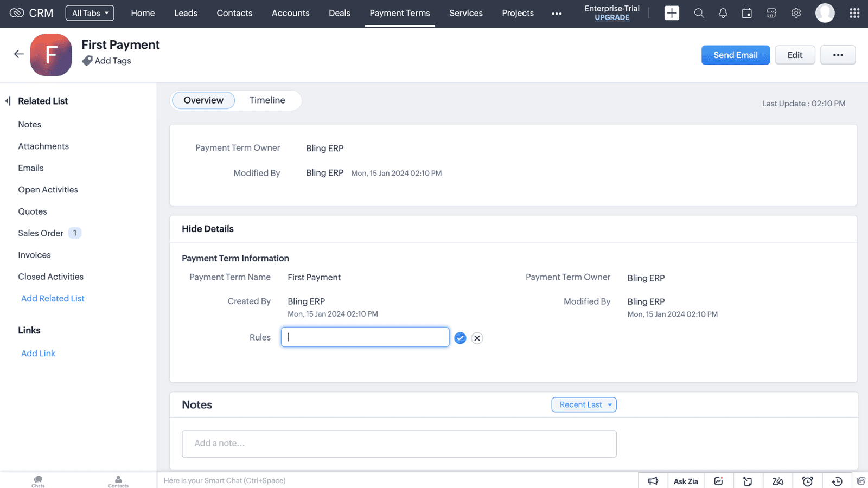The image size is (868, 488).
Task: Click into the Add a note field
Action: click(399, 444)
